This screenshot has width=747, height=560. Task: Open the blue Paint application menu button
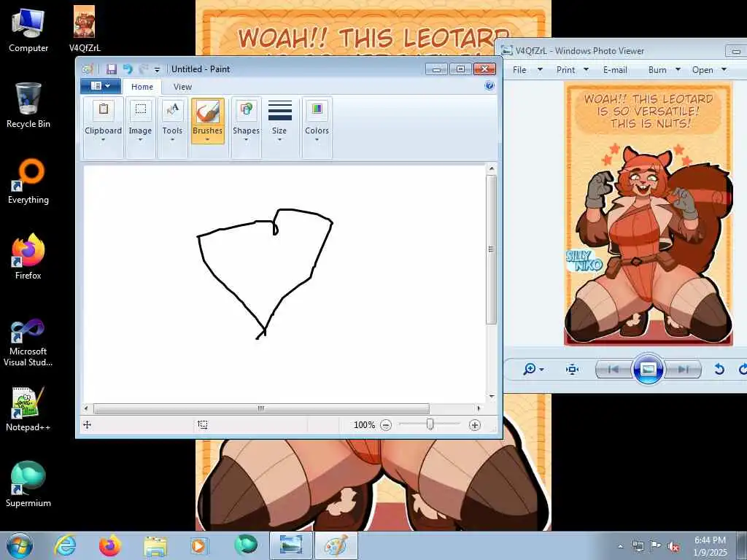coord(100,86)
